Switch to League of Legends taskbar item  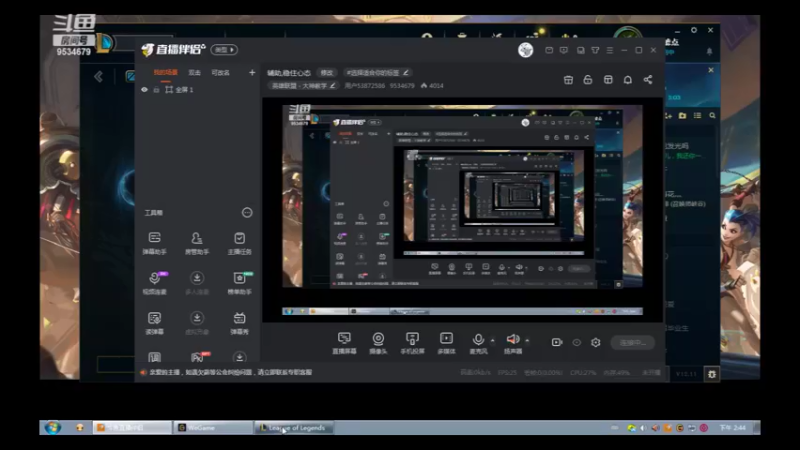(294, 428)
